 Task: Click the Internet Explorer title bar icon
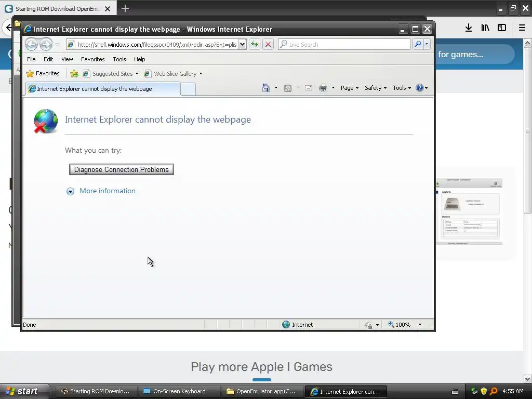(28, 29)
